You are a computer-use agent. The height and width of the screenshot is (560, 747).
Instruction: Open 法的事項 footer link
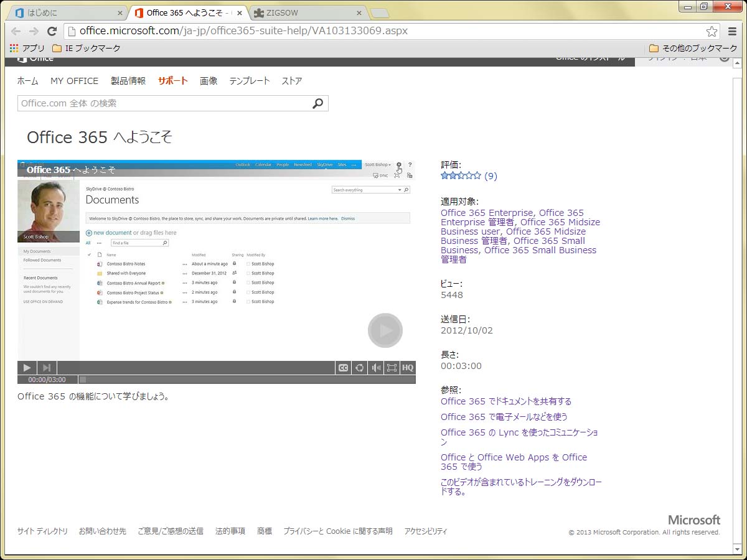tap(230, 531)
